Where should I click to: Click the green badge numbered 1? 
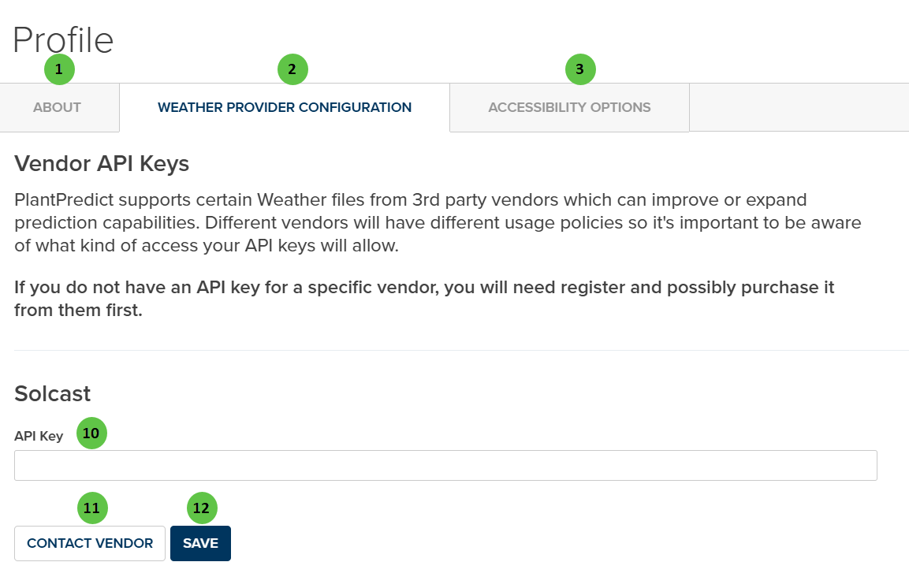click(x=59, y=69)
